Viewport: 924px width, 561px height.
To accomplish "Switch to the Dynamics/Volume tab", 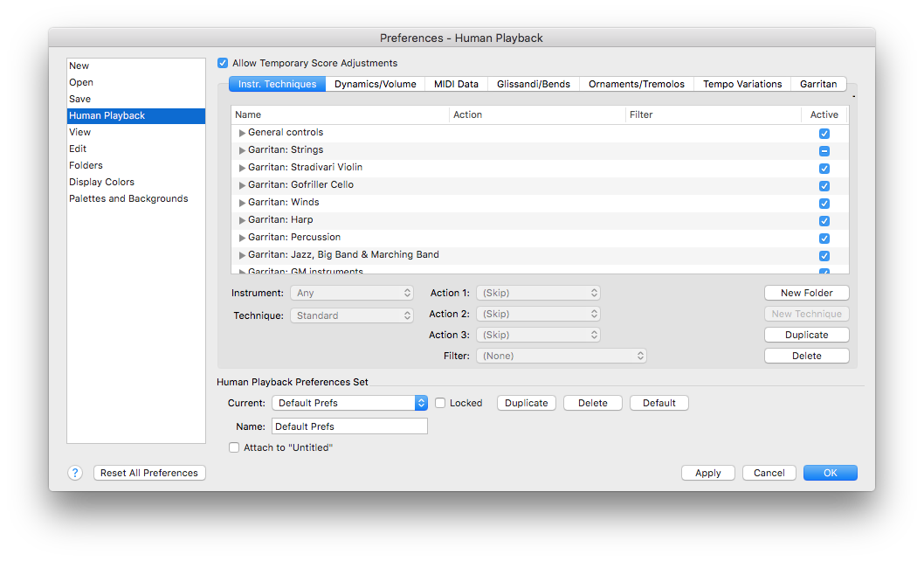I will click(374, 84).
